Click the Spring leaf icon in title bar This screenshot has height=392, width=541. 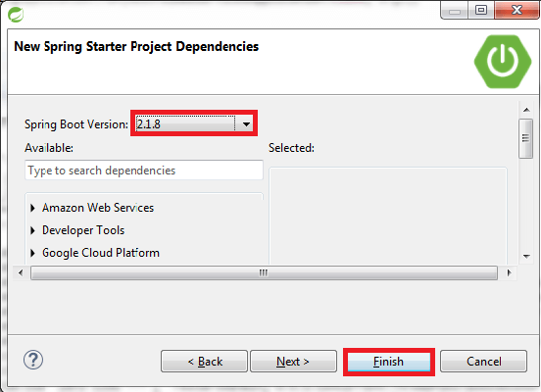tap(16, 15)
